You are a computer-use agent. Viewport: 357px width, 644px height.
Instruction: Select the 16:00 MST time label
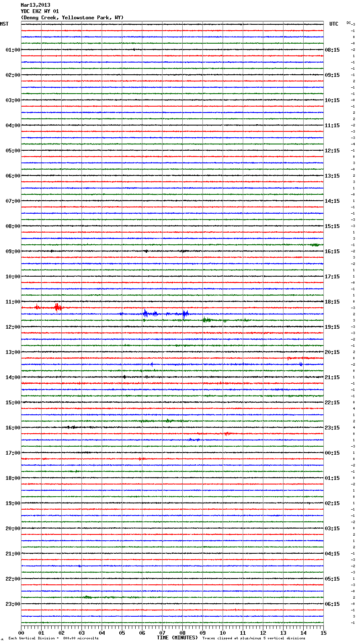point(13,428)
